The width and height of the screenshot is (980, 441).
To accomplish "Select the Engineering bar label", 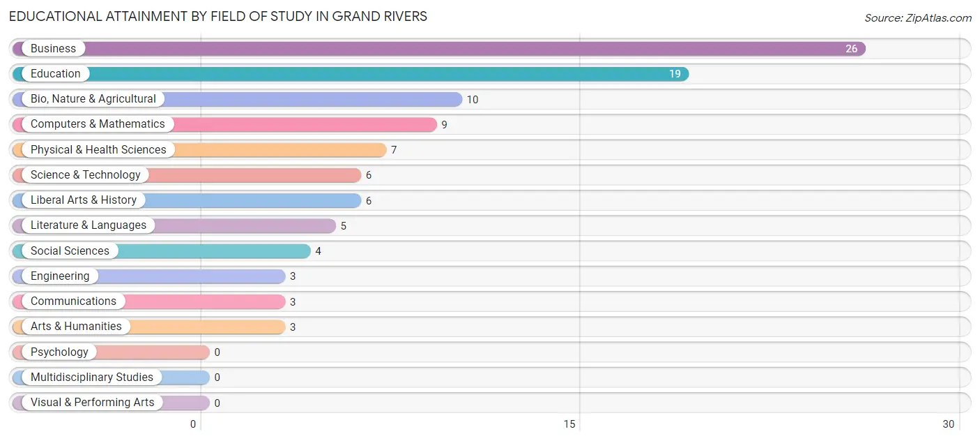I will pos(60,276).
